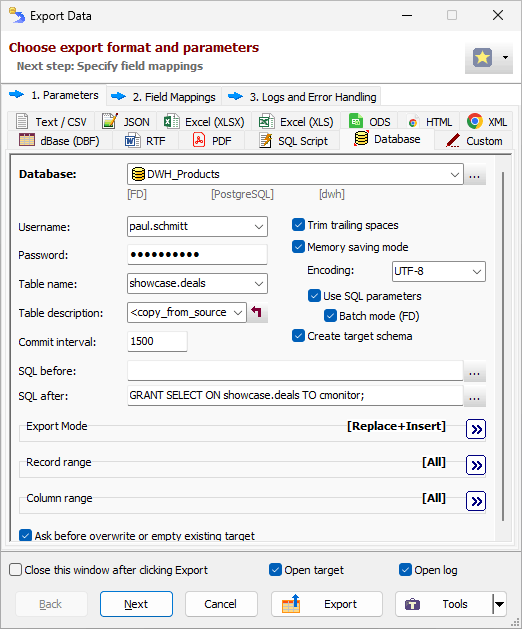Viewport: 522px width, 629px height.
Task: Click the blue arrow icon on Logs tab
Action: pyautogui.click(x=235, y=96)
